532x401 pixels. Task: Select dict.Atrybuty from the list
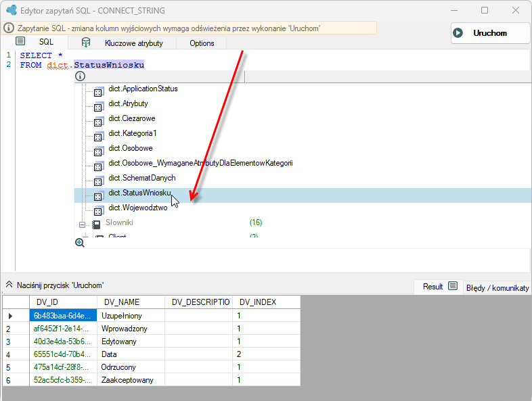(128, 103)
